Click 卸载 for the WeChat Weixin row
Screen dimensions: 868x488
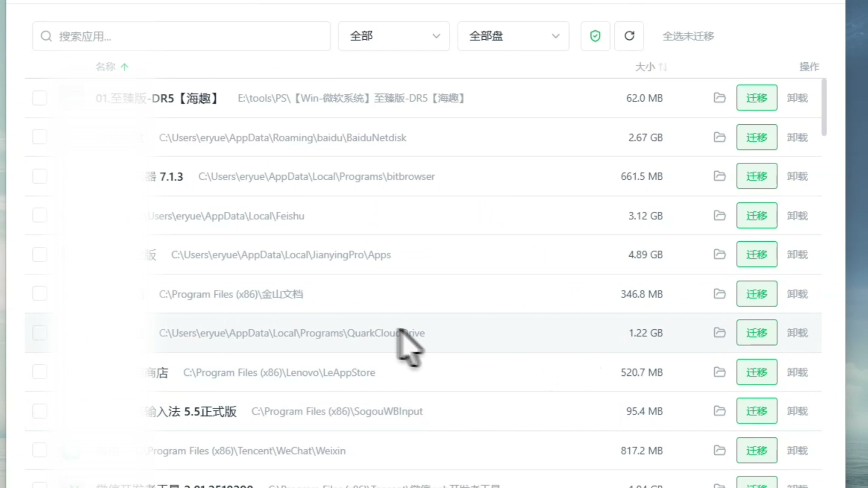797,451
